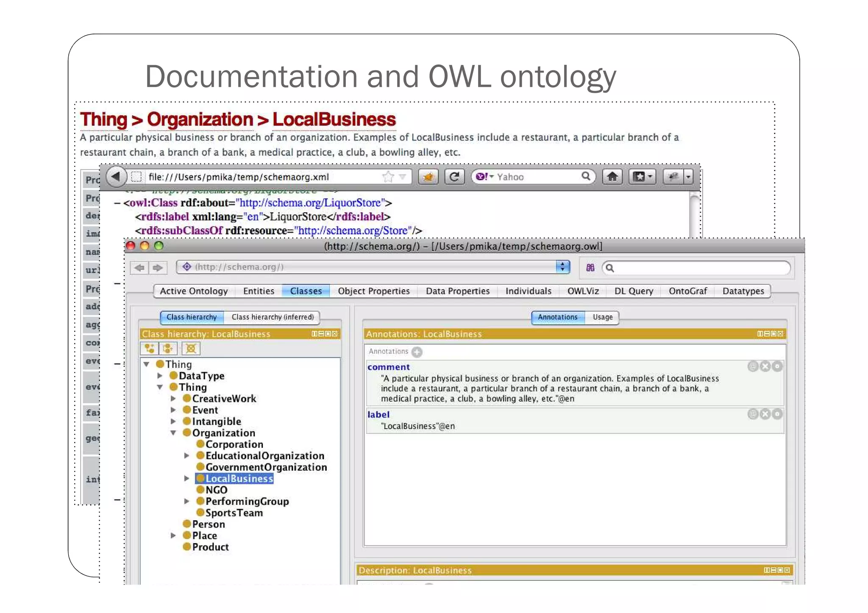Click LocalBusiness breadcrumb heading link
868x613 pixels.
(334, 120)
